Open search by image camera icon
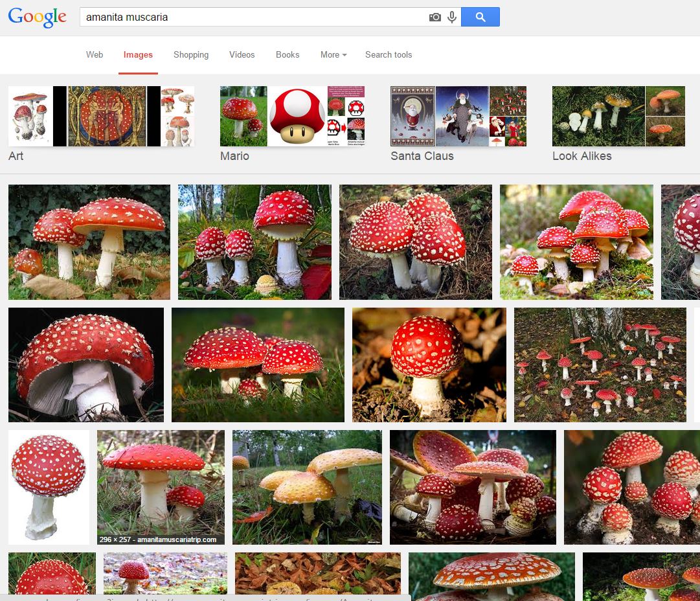 coord(435,17)
